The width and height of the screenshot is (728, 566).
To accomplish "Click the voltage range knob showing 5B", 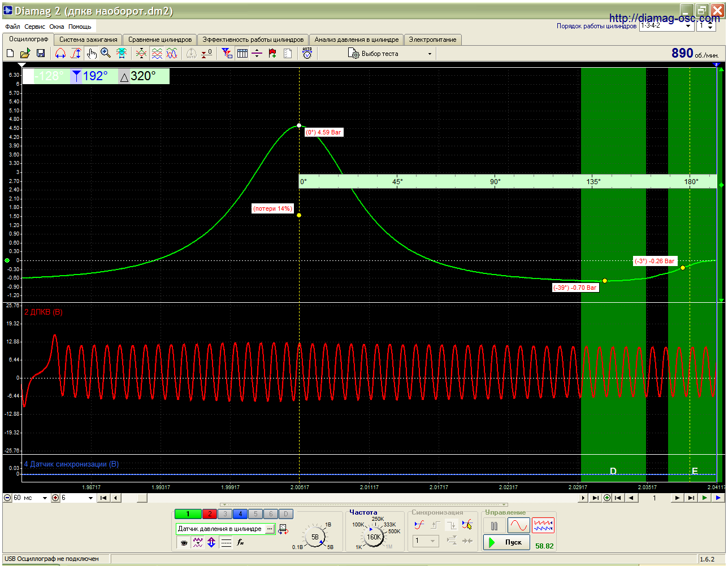I will (315, 537).
